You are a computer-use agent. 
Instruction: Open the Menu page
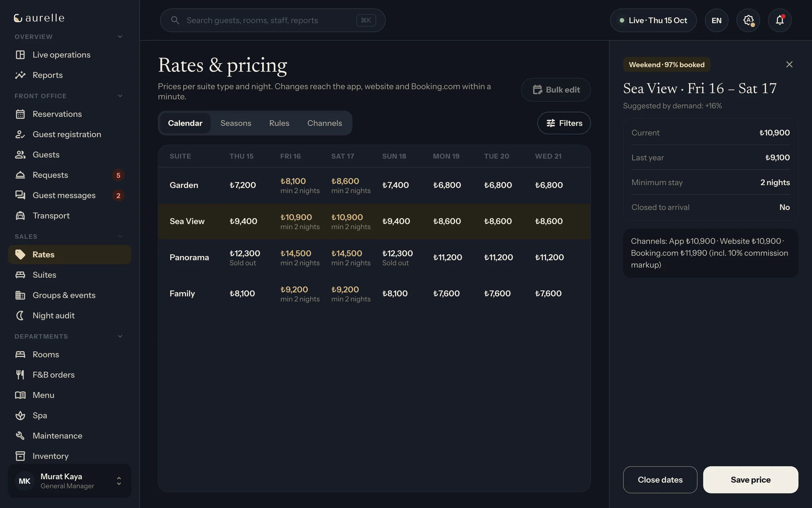(x=69, y=395)
